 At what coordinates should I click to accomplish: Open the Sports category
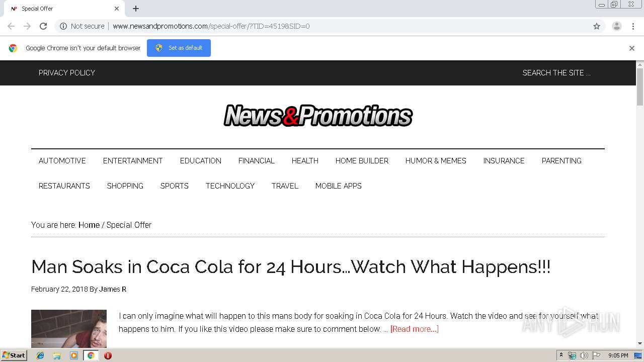175,186
